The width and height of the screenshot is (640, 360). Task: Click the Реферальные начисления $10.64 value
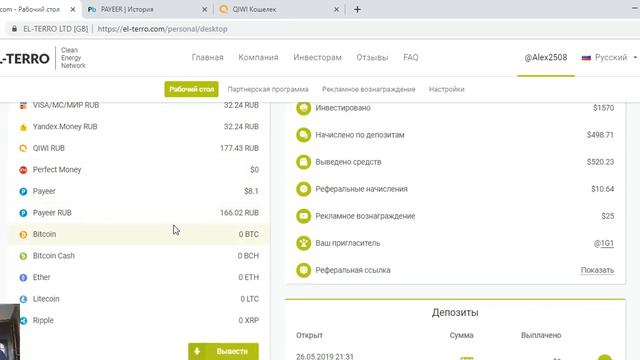(602, 189)
